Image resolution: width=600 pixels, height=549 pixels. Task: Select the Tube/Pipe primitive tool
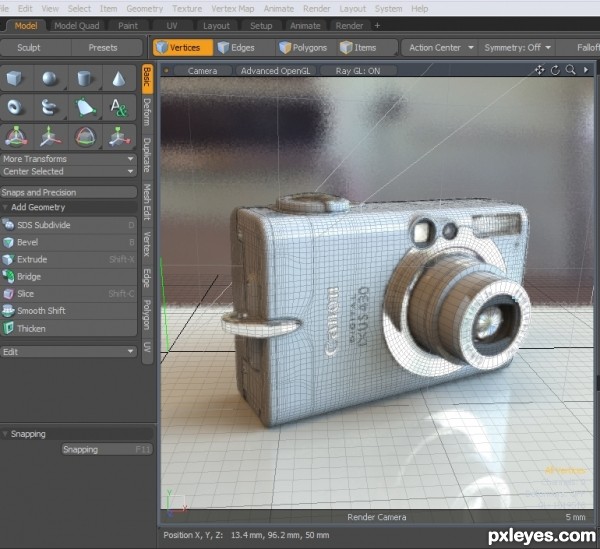click(50, 108)
